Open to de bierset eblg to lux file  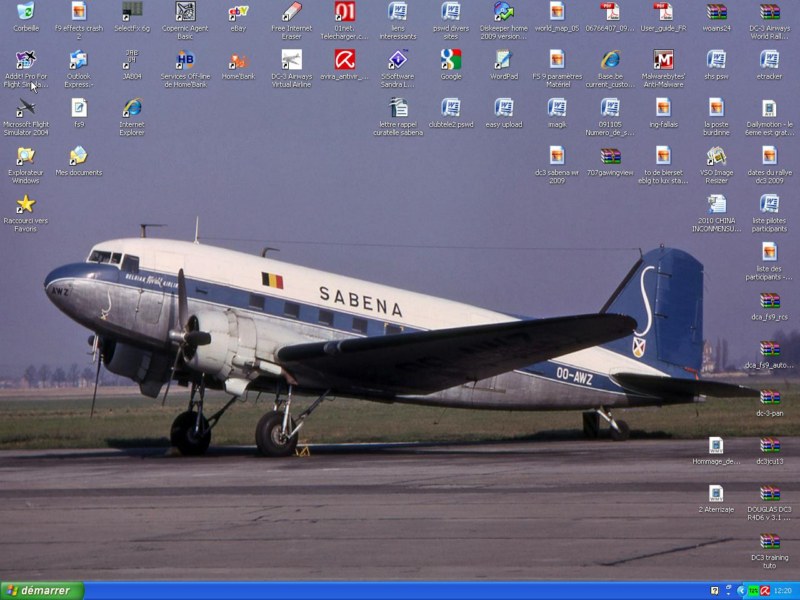coord(663,156)
